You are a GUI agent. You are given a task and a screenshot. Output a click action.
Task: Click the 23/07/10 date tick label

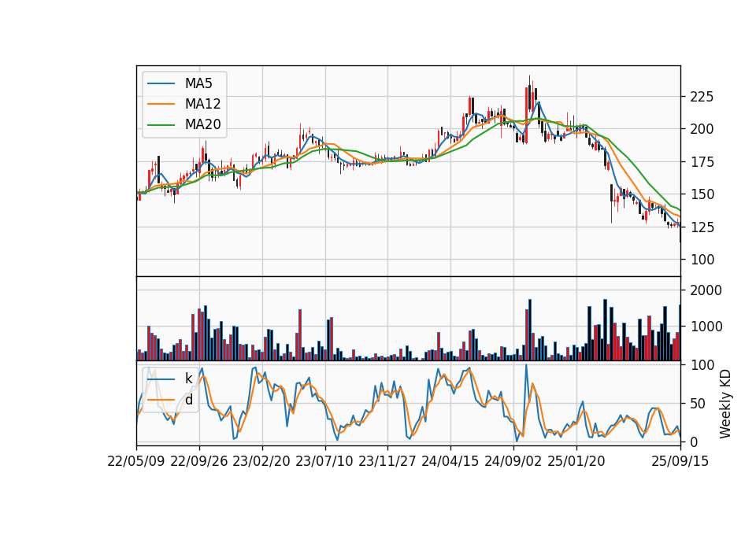pos(324,461)
